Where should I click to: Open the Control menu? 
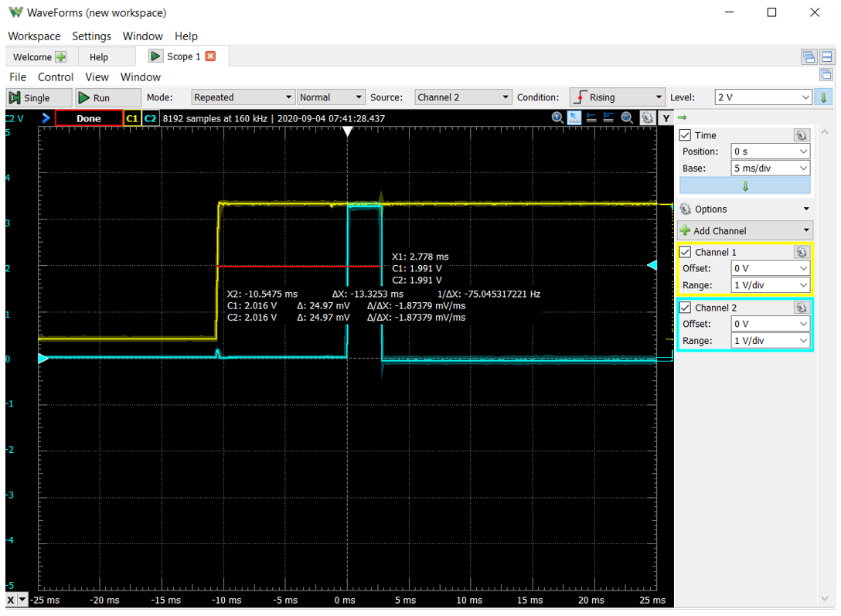pos(56,77)
